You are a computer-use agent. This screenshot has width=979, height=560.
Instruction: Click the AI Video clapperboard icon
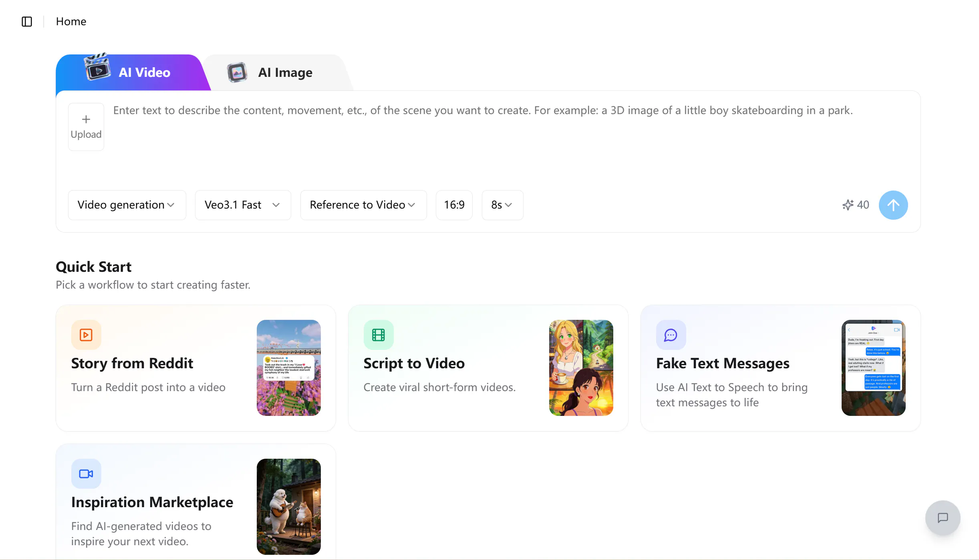pyautogui.click(x=97, y=67)
